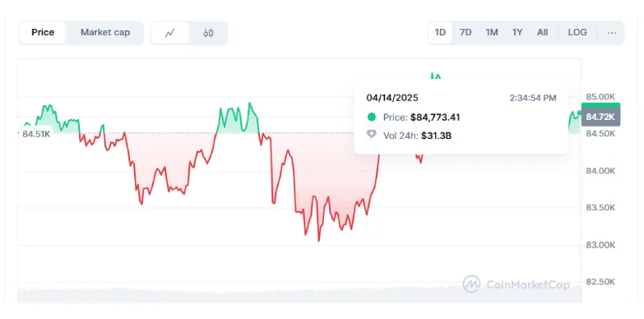Switch to the line chart view icon
This screenshot has width=644, height=319.
pos(170,33)
